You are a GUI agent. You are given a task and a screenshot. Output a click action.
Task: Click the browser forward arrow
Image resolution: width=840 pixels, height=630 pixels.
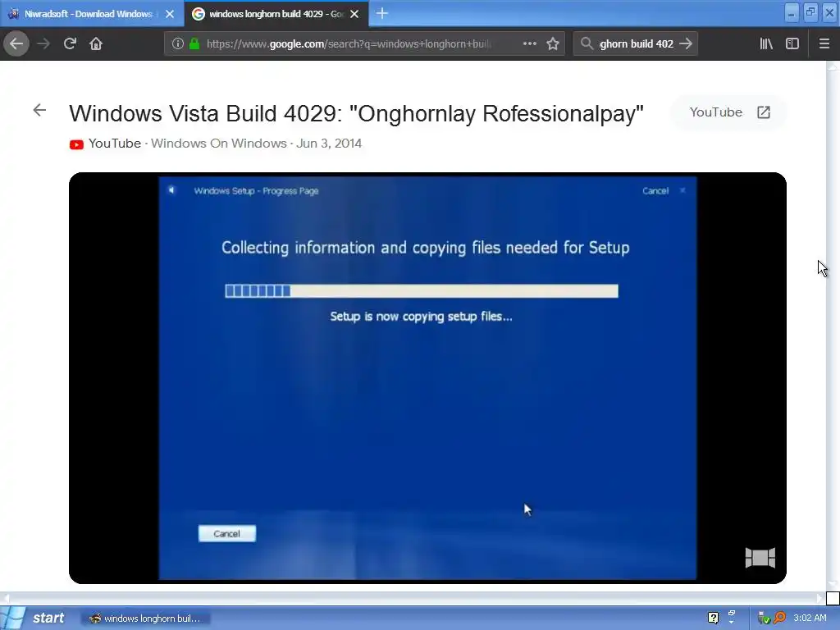44,44
